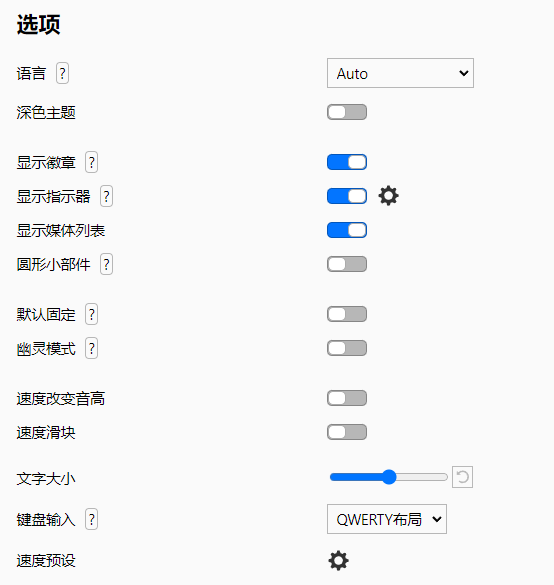Viewport: 554px width, 585px height.
Task: Enable the 深色主题 toggle
Action: point(347,112)
